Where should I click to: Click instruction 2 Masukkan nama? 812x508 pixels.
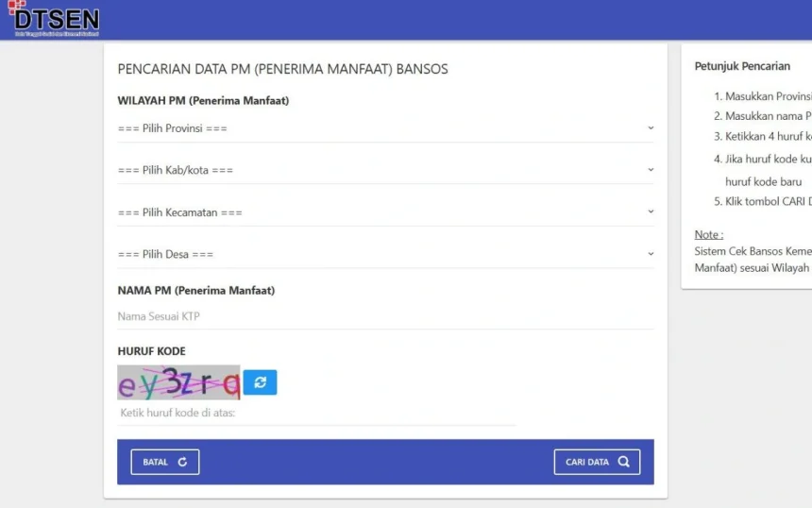pos(762,116)
